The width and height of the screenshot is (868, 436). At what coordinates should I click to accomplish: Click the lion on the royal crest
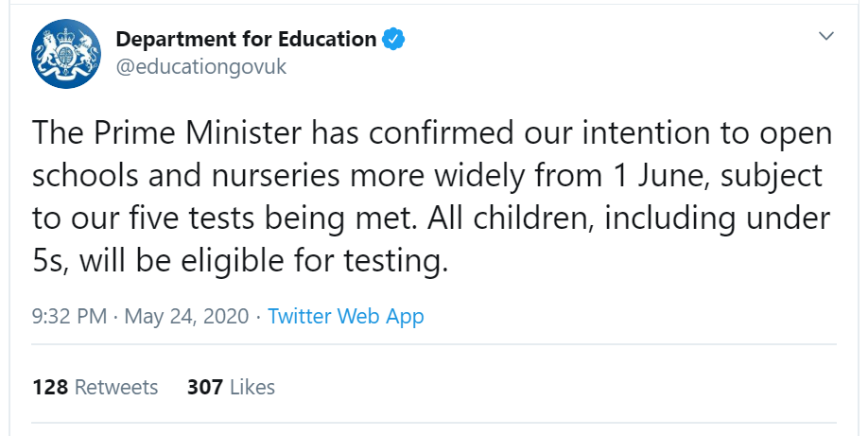tap(46, 51)
